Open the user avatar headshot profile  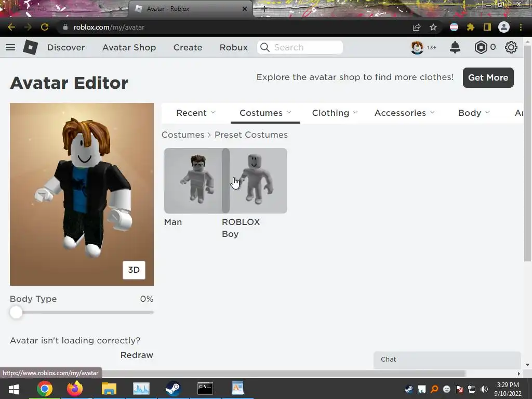pyautogui.click(x=417, y=47)
